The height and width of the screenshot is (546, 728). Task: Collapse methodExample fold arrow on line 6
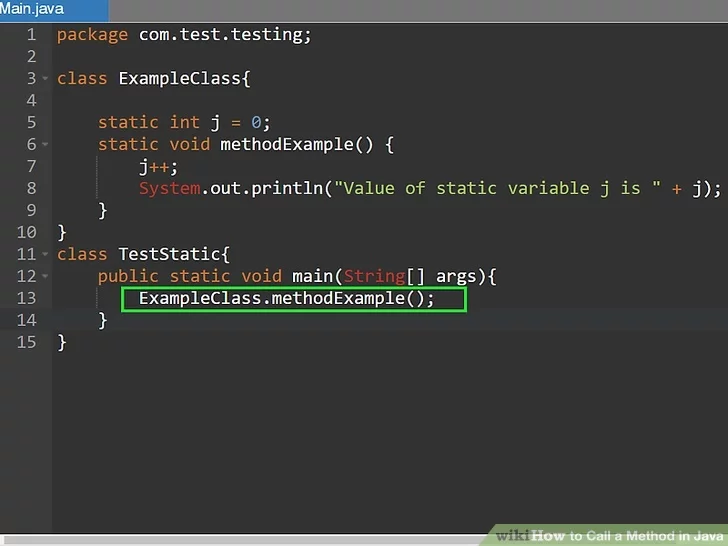coord(46,144)
